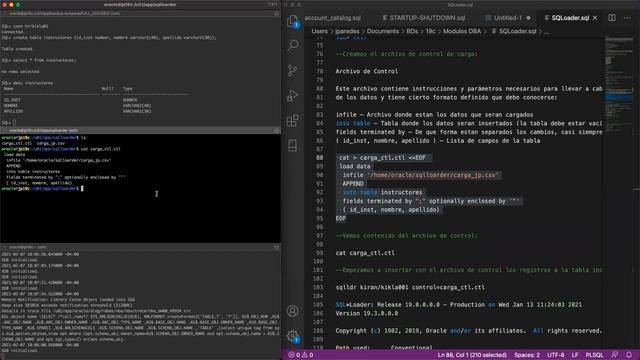The width and height of the screenshot is (640, 360).
Task: Click bottom terminal pane's right-edge icon
Action: (x=276, y=247)
